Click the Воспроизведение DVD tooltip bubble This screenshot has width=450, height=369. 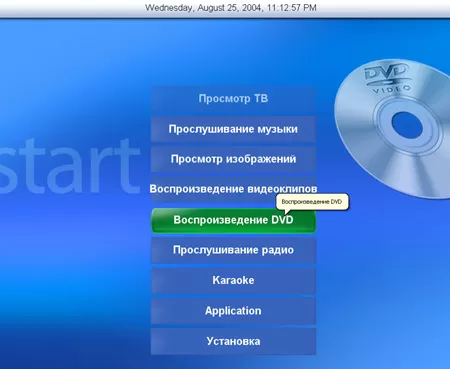[312, 202]
